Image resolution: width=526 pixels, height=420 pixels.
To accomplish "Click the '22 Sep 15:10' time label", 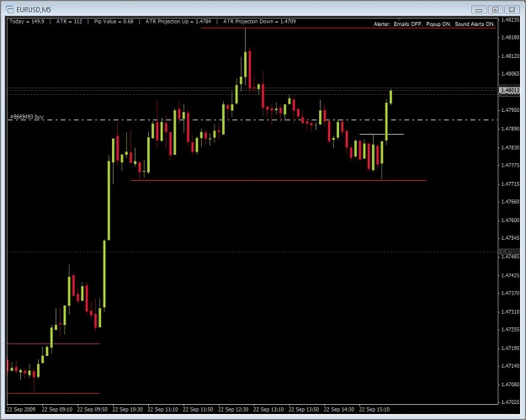I will click(375, 410).
